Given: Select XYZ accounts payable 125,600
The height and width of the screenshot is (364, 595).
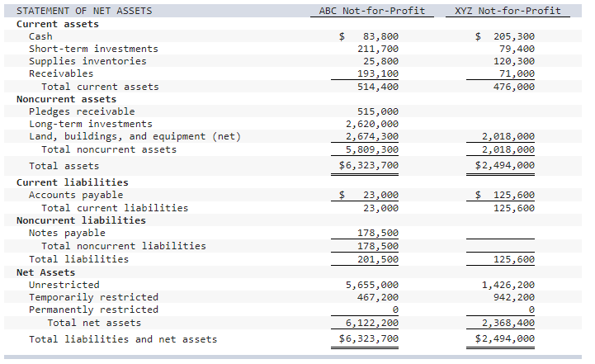Looking at the screenshot, I should point(514,195).
